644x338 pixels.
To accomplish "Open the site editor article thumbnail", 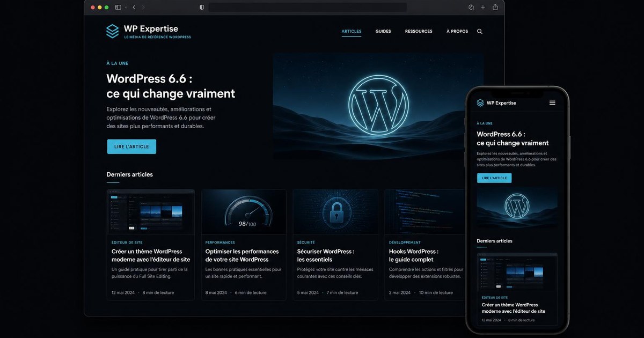I will 151,212.
